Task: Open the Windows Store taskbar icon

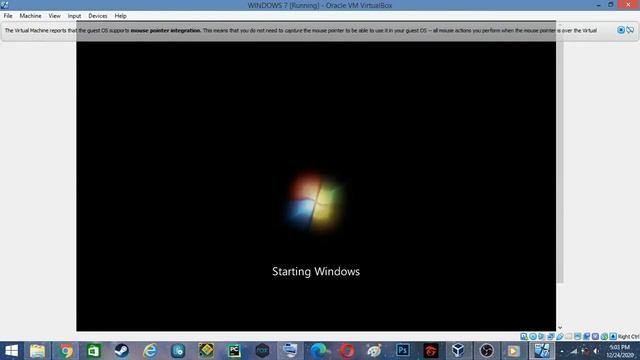Action: pos(93,351)
